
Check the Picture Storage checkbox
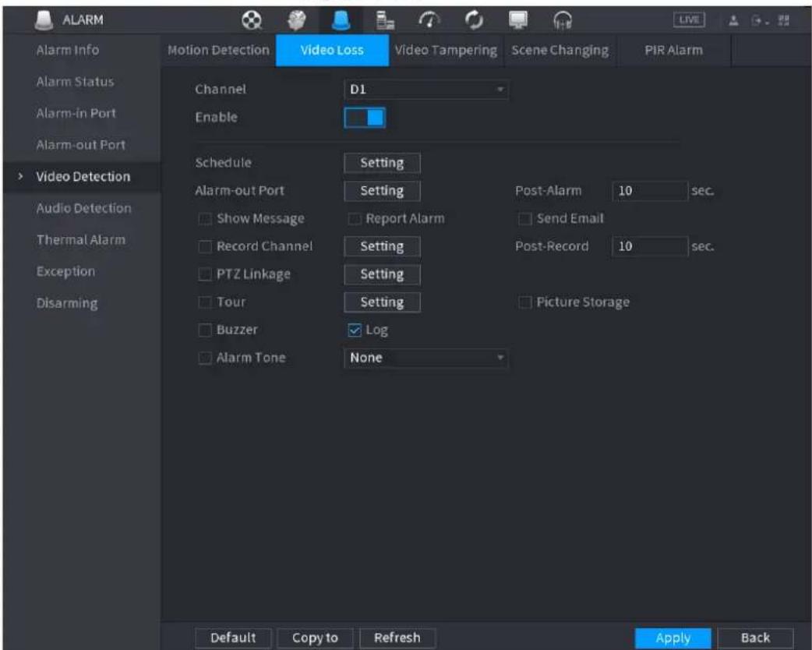point(525,302)
